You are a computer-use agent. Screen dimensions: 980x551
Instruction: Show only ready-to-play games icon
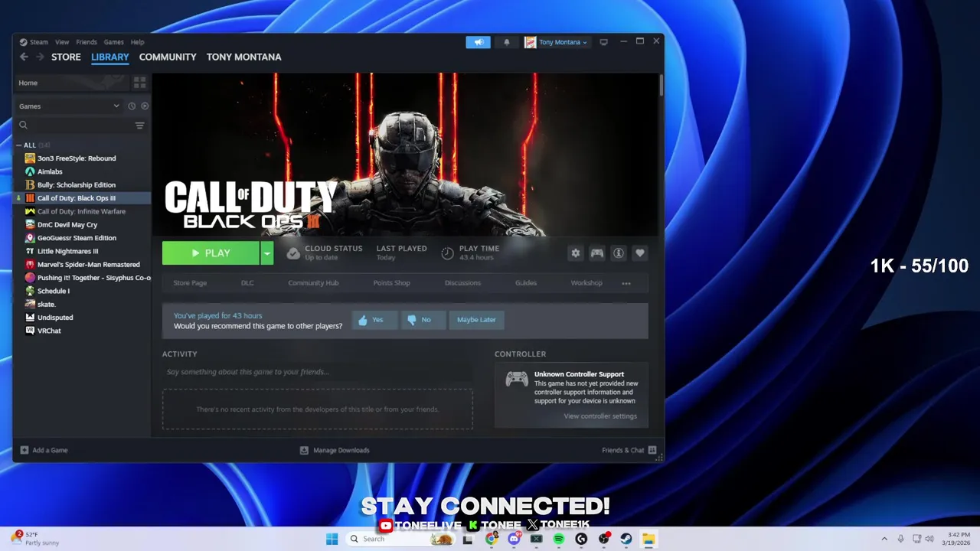[x=145, y=106]
